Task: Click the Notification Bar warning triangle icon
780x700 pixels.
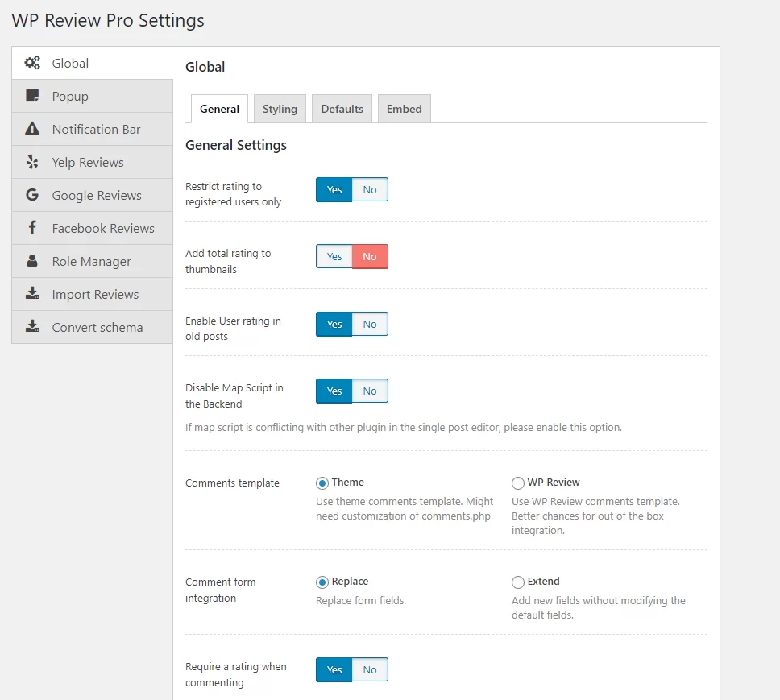Action: pos(33,129)
